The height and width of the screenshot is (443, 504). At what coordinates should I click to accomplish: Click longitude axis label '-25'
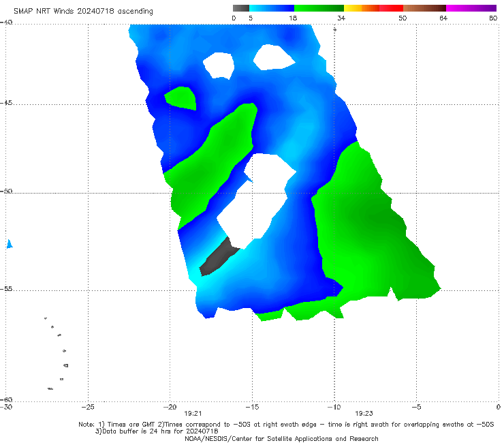[x=88, y=407]
